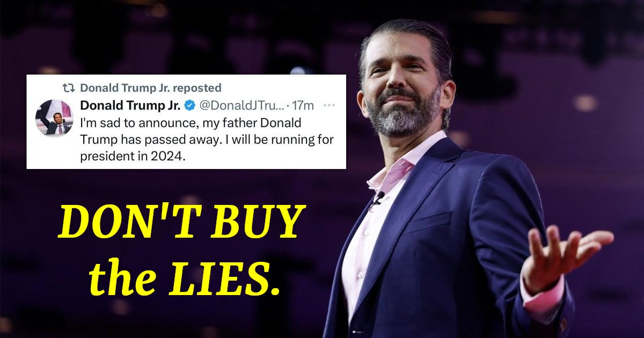
Task: Click the blurred glowing light on right background
Action: 586,103
